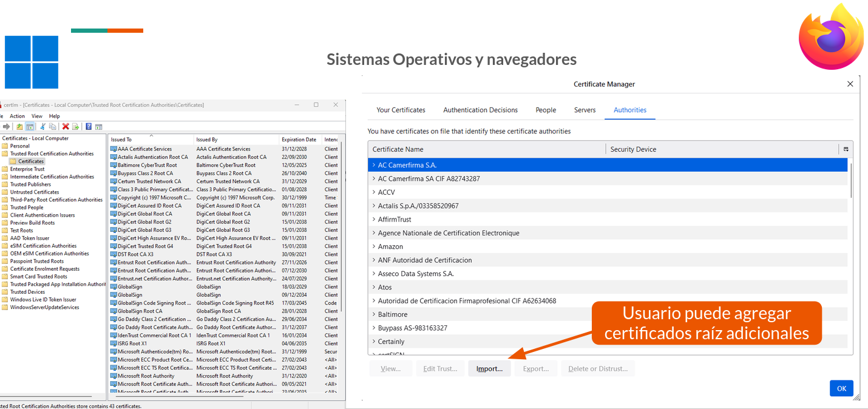Expand the Atos authority chevron
The image size is (868, 409).
pos(374,287)
